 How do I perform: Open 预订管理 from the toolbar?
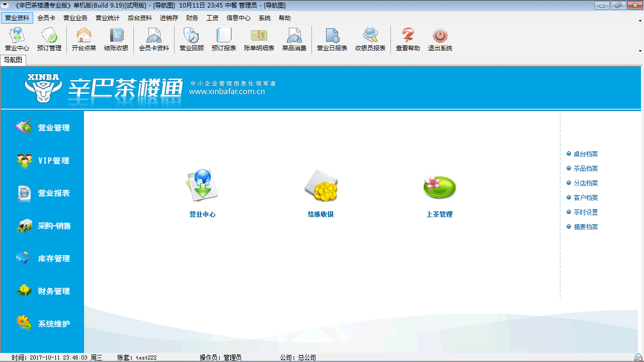click(x=49, y=40)
